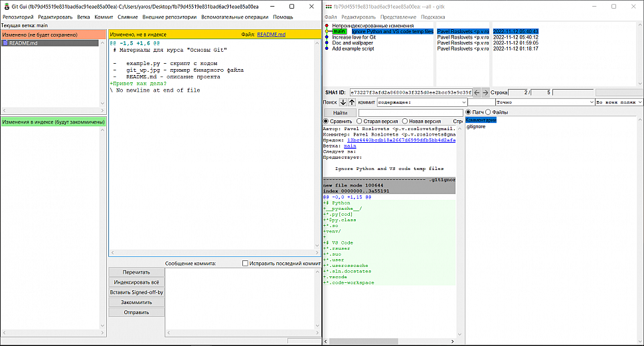Click the SHA1 back arrow button
This screenshot has width=644, height=346.
point(477,92)
